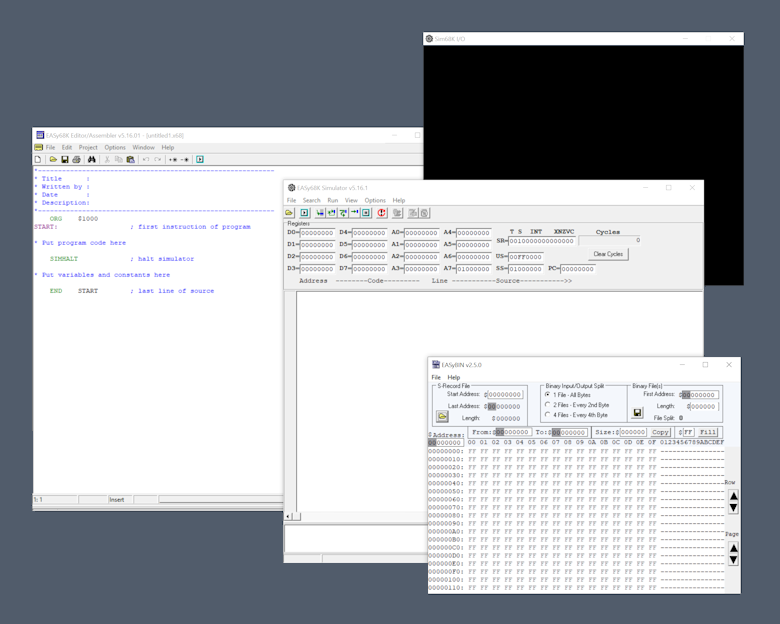This screenshot has width=780, height=624.
Task: Click Save disk icon in Editor toolbar
Action: pyautogui.click(x=65, y=159)
